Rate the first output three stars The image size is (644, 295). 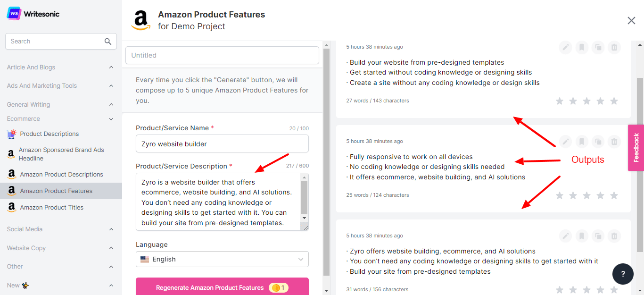point(587,101)
